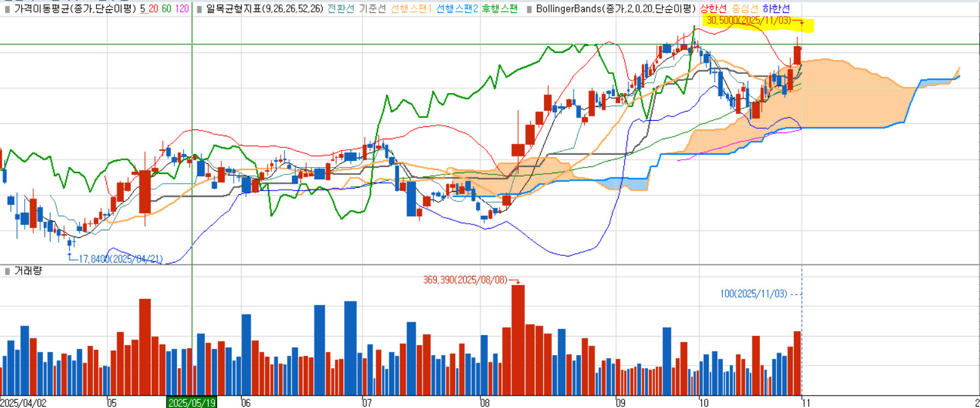Click the 기준선 legend label

click(373, 9)
